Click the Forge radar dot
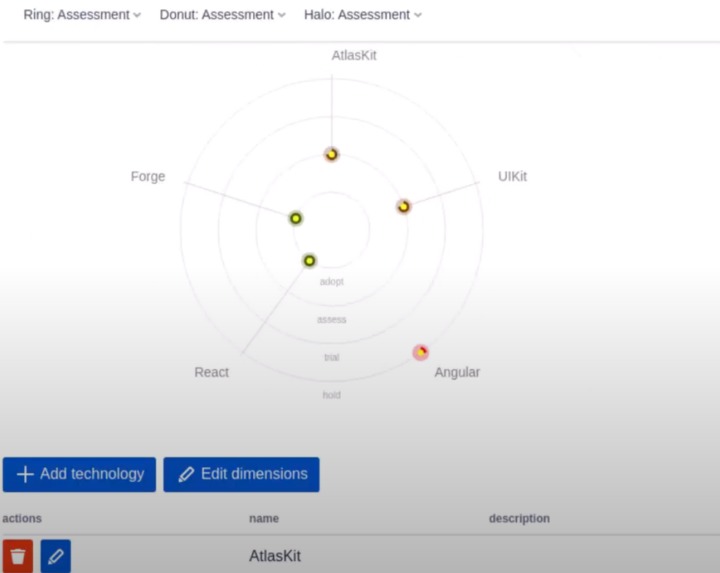Viewport: 720px width, 573px height. point(296,218)
